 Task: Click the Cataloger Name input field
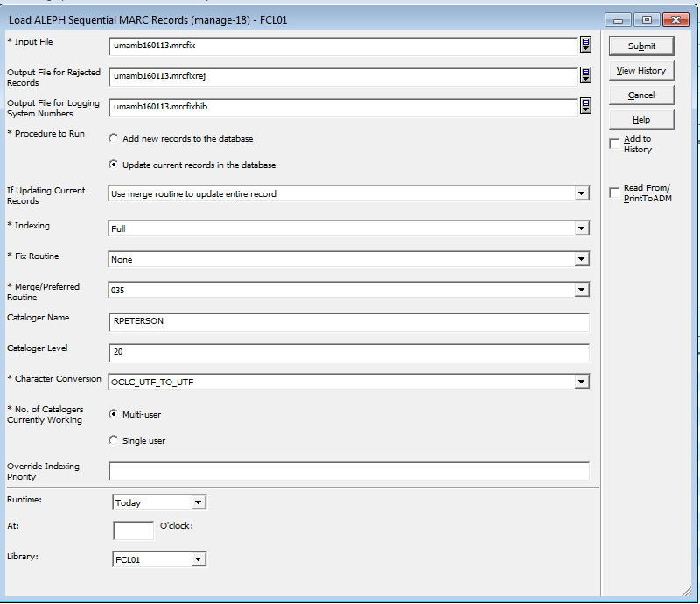click(348, 321)
